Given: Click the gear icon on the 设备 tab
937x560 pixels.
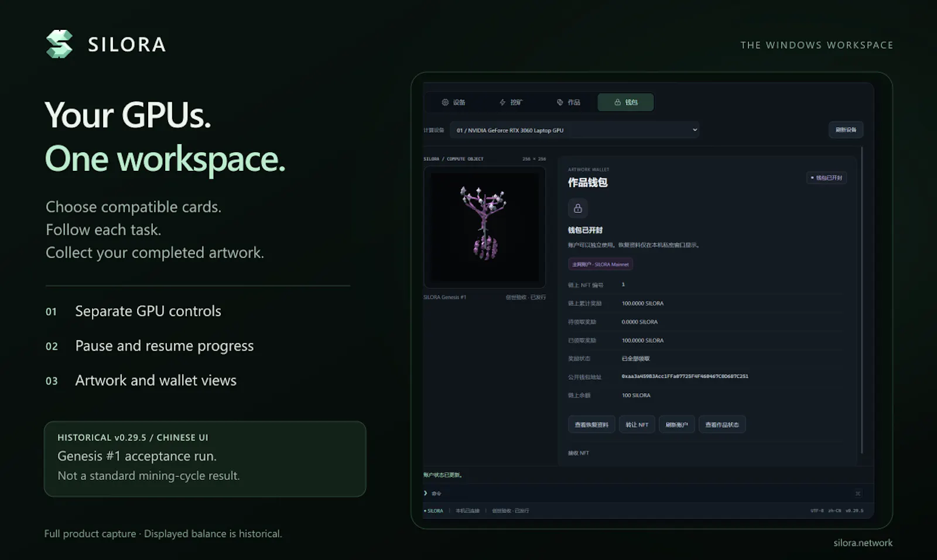Looking at the screenshot, I should (x=445, y=102).
